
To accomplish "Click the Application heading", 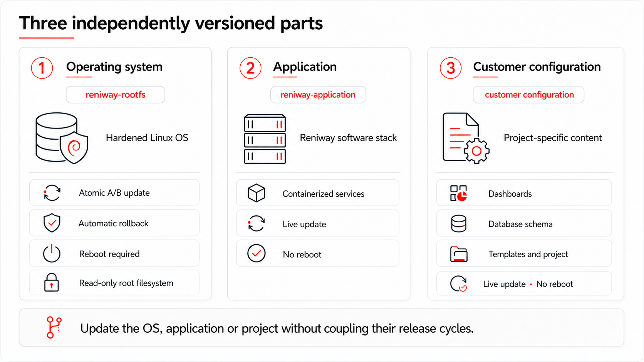I will click(x=305, y=67).
